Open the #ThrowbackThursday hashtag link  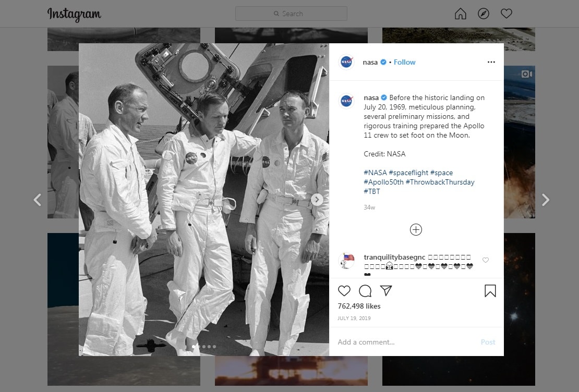pyautogui.click(x=440, y=182)
